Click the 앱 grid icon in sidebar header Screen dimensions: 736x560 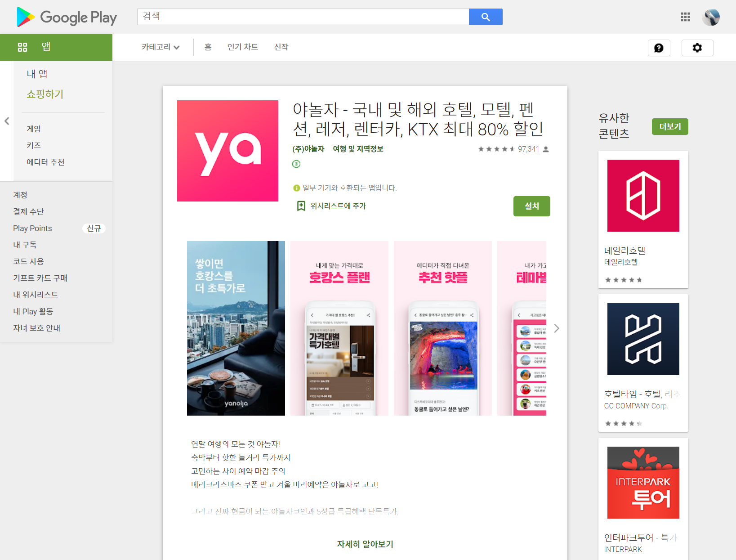coord(22,47)
